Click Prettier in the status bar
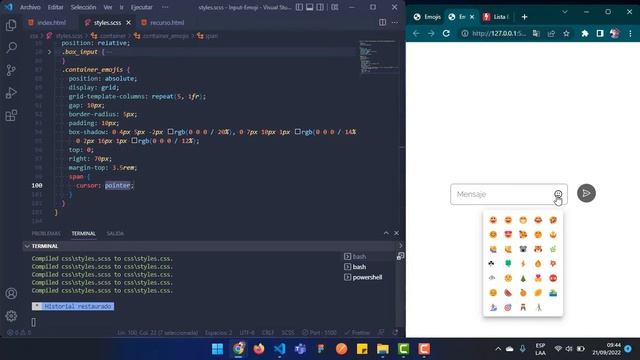 coord(358,333)
